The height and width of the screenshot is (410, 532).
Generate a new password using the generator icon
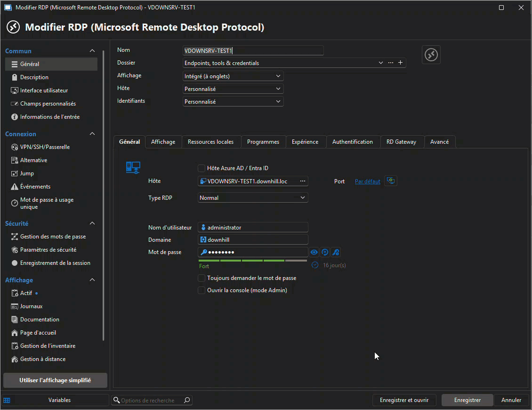click(x=325, y=252)
